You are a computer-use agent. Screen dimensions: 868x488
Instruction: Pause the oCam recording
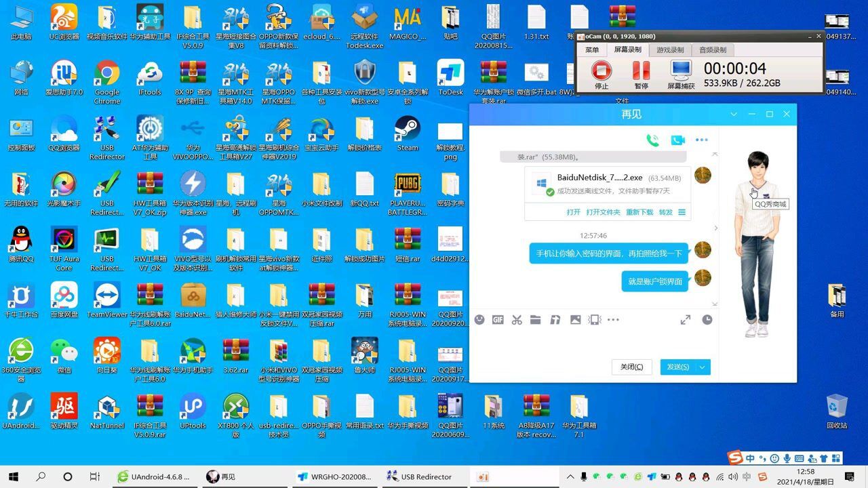(641, 75)
